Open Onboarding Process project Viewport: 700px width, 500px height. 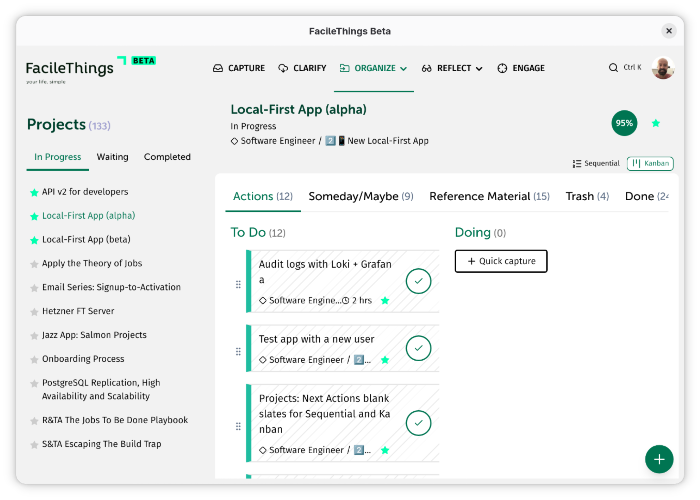pos(83,359)
